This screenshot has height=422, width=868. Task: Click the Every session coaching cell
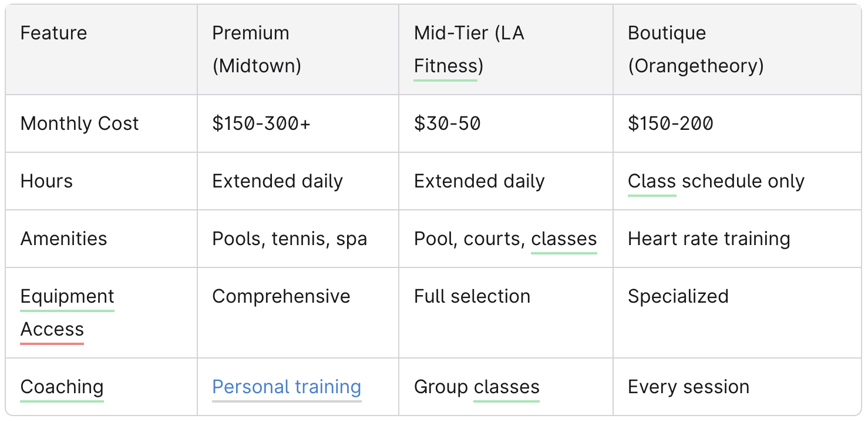tap(737, 387)
